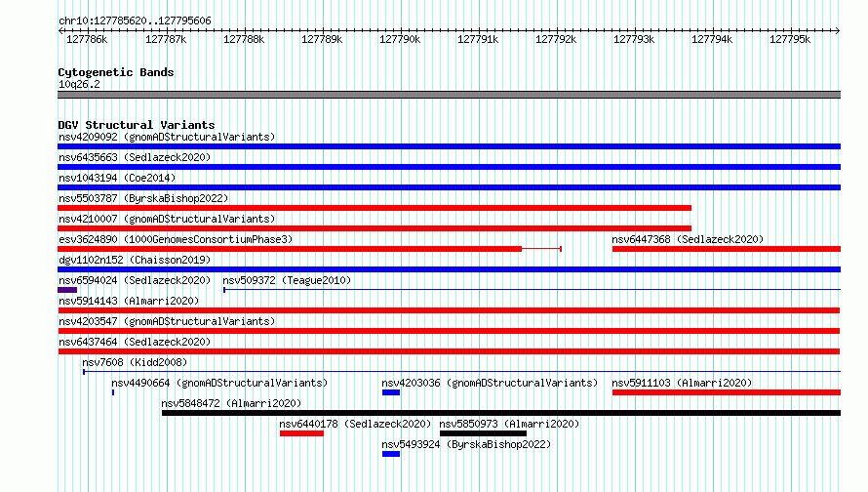Click the purple nsv6594024 variant bar

pyautogui.click(x=67, y=290)
